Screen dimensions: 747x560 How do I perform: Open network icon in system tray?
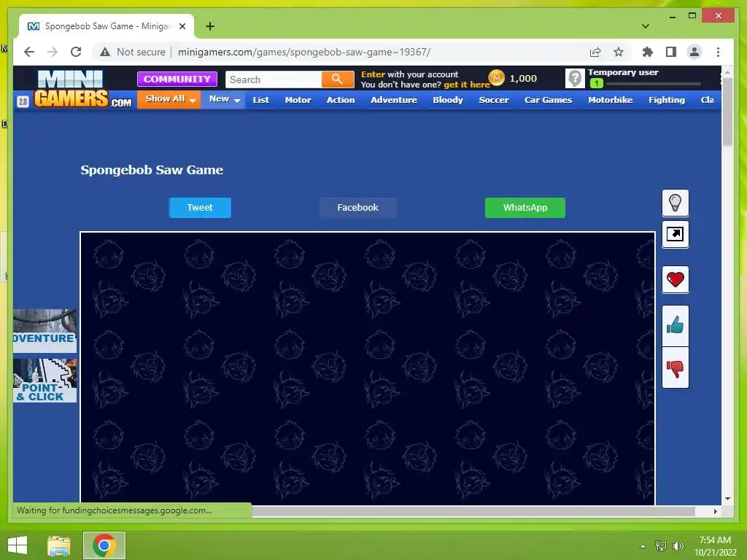coord(661,546)
